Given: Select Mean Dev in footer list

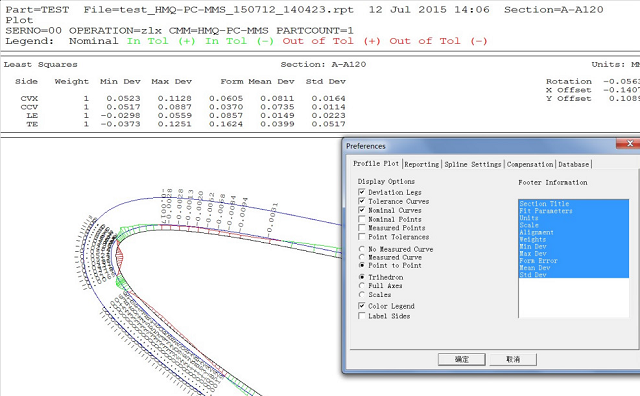Looking at the screenshot, I should point(573,268).
